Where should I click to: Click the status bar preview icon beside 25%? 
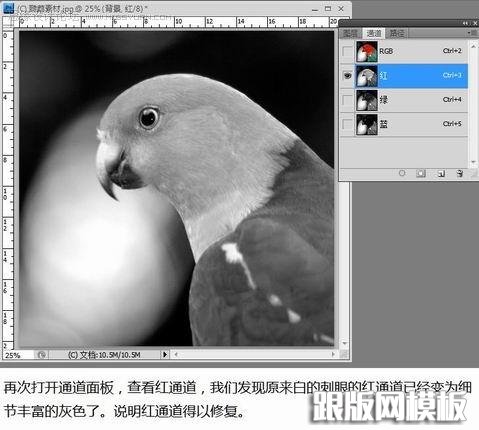point(41,355)
